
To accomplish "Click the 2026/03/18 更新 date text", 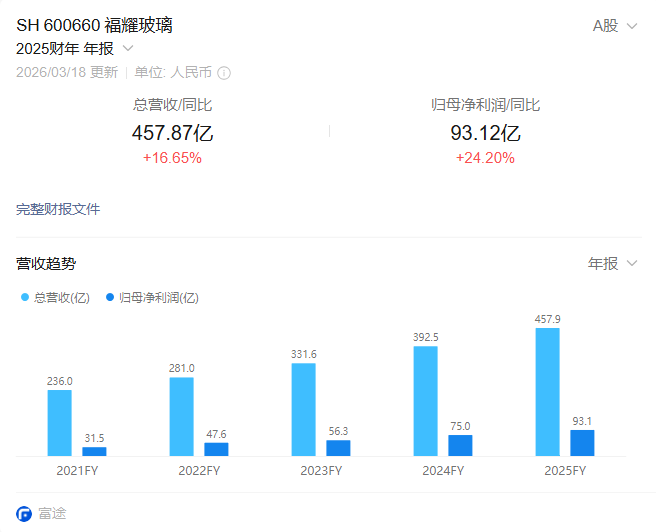I will [x=67, y=72].
